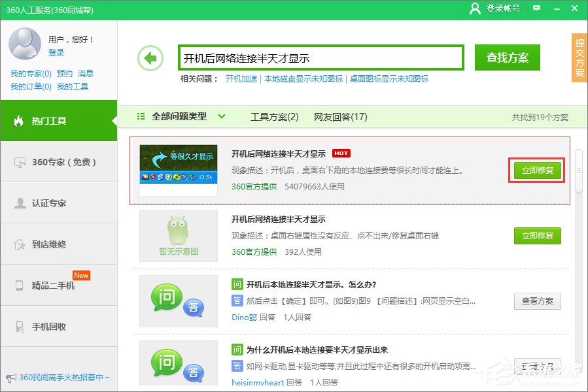Click the 精品二手机 phone icon
Viewport: 588px width, 392px height.
pos(20,284)
